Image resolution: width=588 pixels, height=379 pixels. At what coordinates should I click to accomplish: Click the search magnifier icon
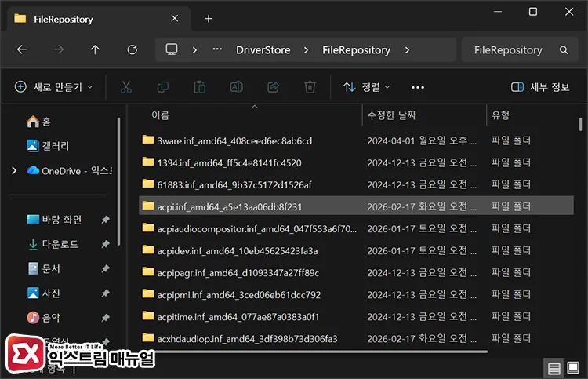pos(564,50)
